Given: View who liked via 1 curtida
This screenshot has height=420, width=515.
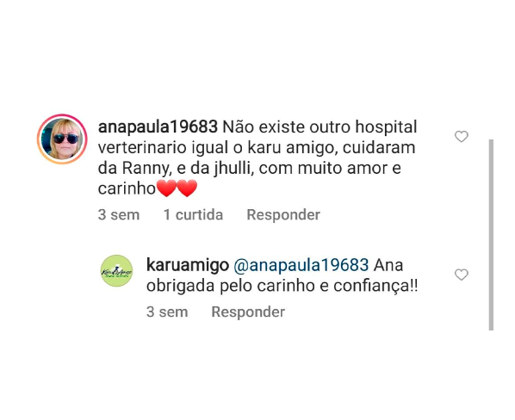Looking at the screenshot, I should 194,215.
